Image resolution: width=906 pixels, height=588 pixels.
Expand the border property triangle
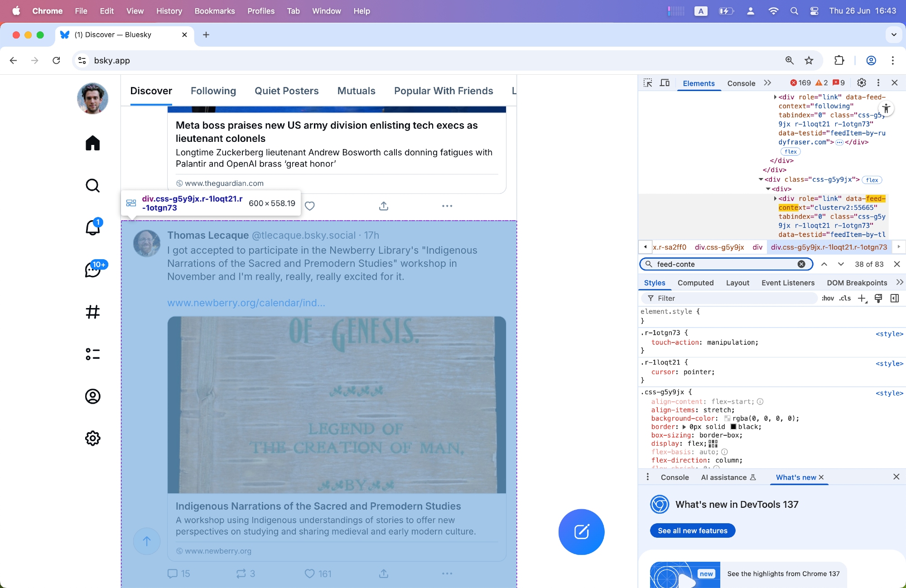684,427
